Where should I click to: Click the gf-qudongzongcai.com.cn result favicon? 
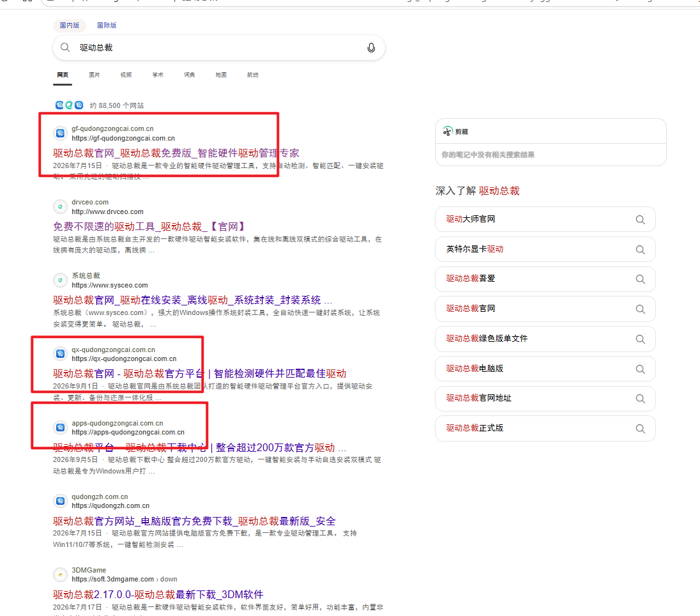(60, 133)
